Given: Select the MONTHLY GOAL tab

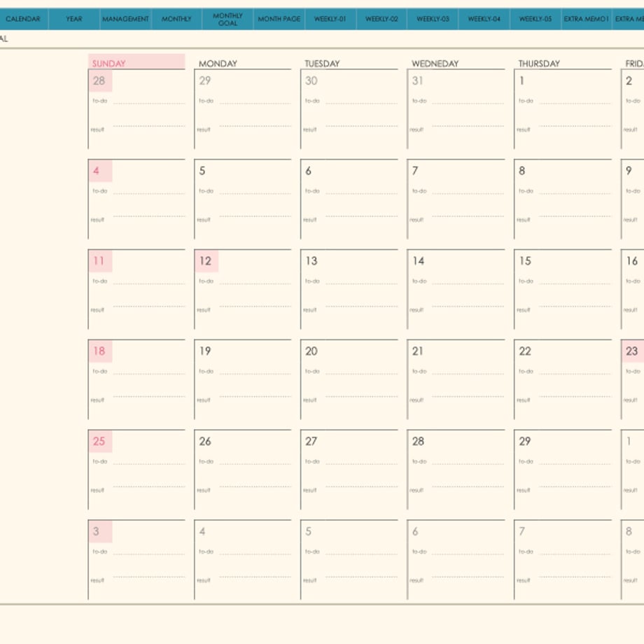Looking at the screenshot, I should coord(228,20).
